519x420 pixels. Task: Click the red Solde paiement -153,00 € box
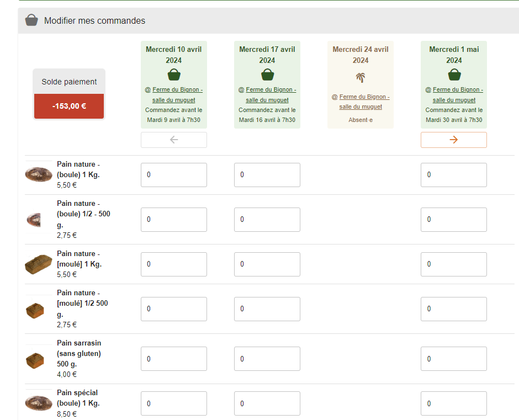tap(69, 106)
